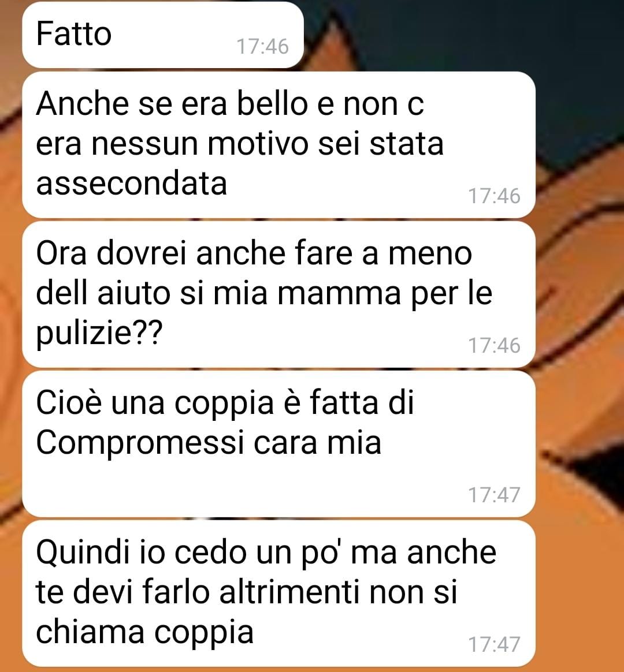
Task: Tap the timestamp beside "assecondata"
Action: [x=494, y=196]
